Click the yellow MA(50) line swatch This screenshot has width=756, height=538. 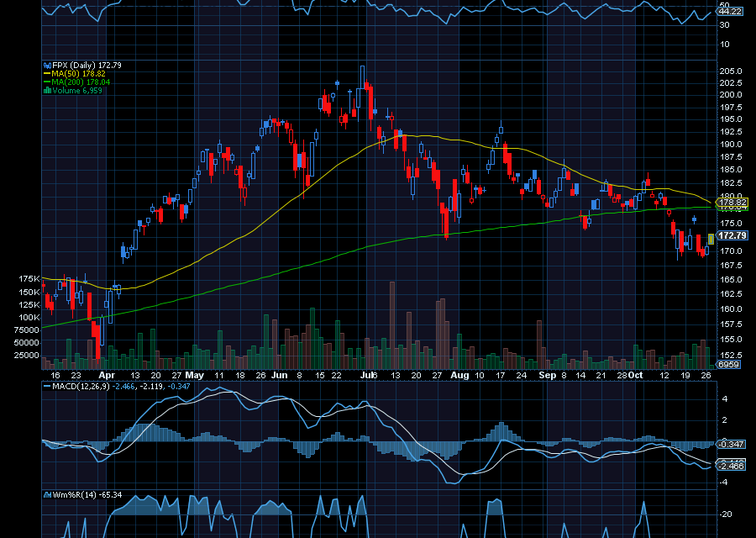pos(47,74)
